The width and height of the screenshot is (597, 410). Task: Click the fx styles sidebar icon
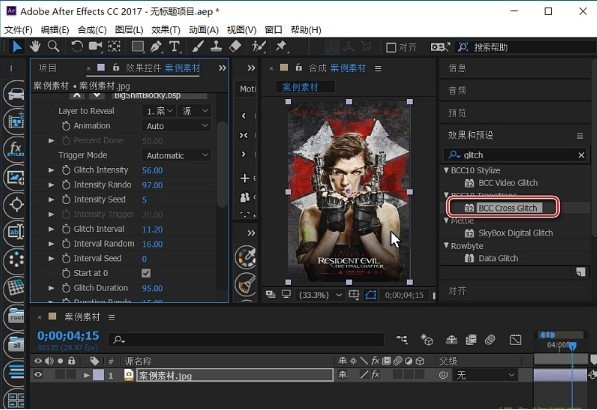pyautogui.click(x=16, y=148)
